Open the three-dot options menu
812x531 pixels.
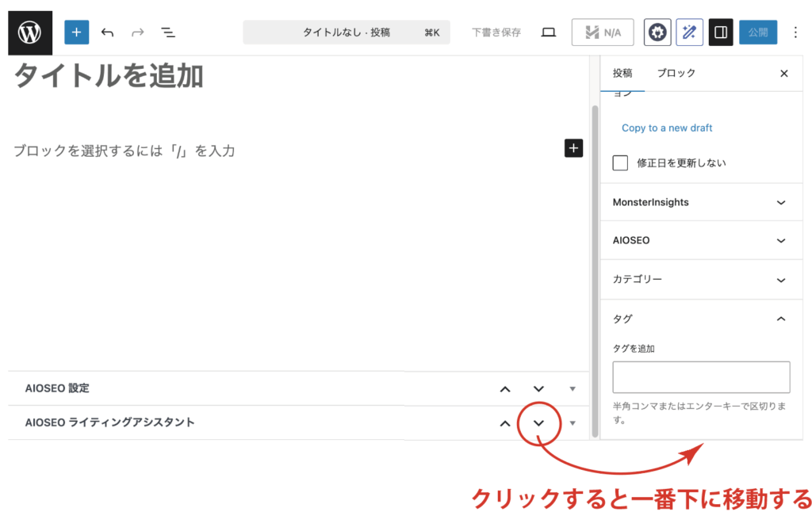795,32
